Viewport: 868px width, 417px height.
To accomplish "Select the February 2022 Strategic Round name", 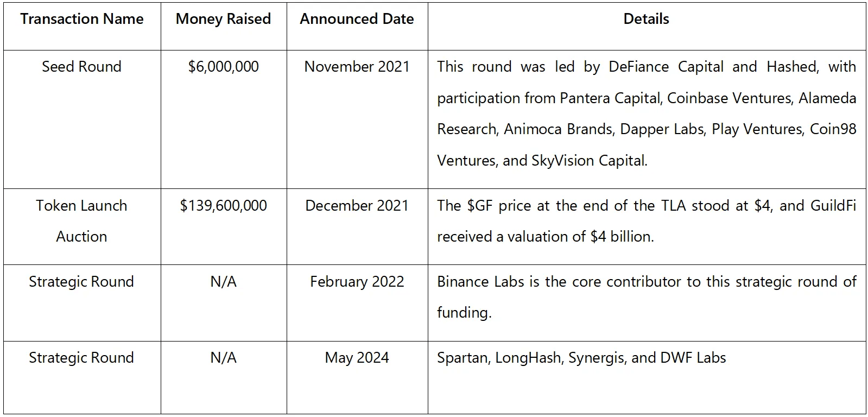I will pos(81,282).
